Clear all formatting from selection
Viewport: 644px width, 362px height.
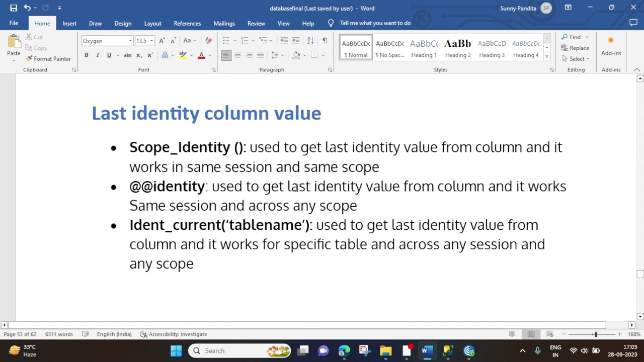[x=209, y=41]
